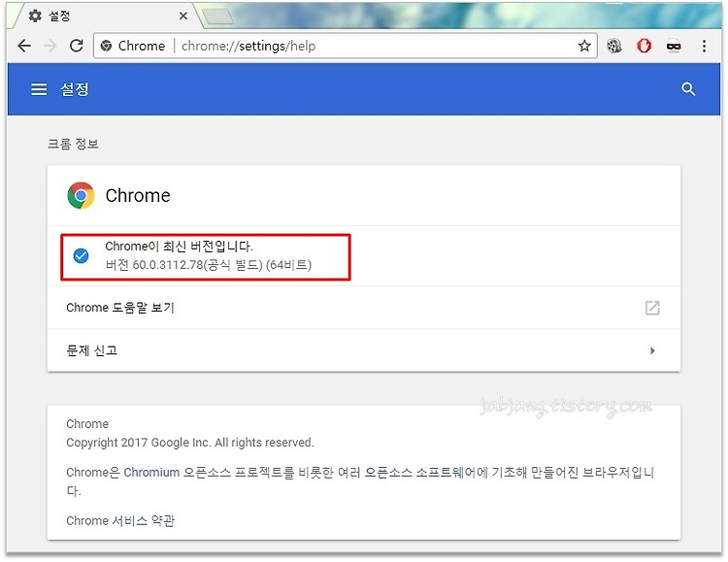Open the 오픈소스 소프트웨어 link
728x562 pixels.
point(419,473)
